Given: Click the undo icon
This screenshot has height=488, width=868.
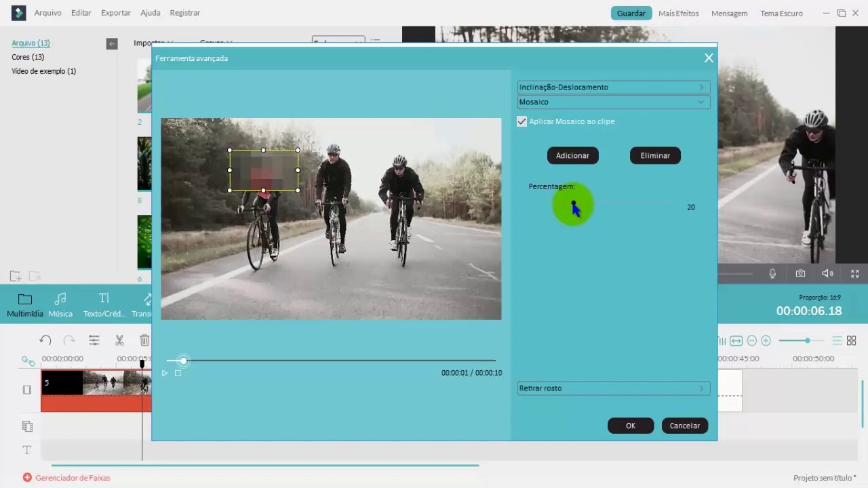Looking at the screenshot, I should tap(45, 340).
